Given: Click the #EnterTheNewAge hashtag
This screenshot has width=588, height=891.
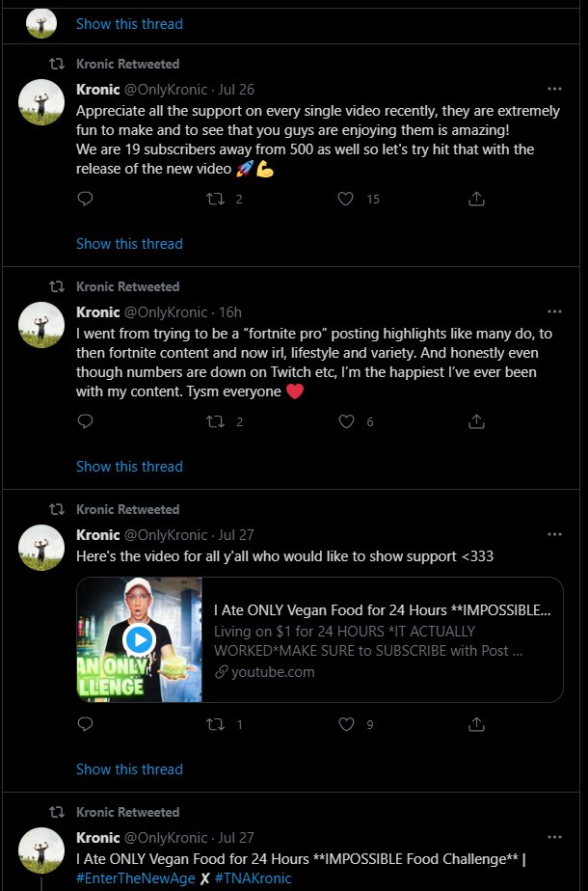Looking at the screenshot, I should click(135, 878).
